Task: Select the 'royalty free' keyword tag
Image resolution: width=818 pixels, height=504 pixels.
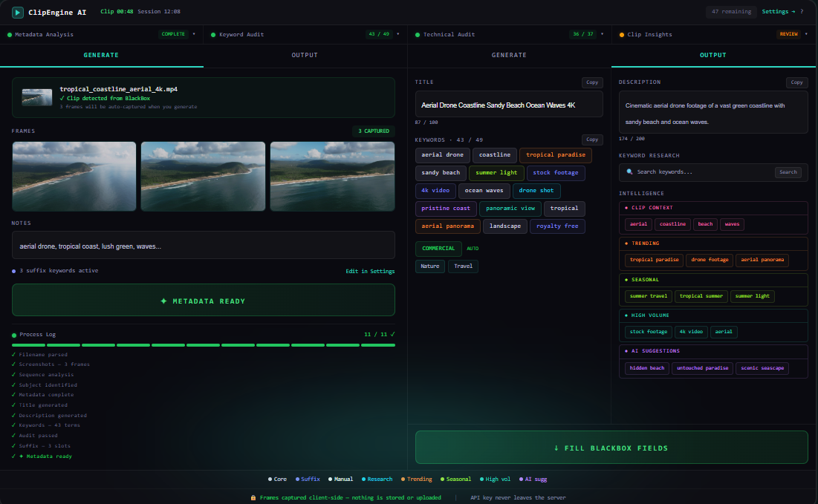Action: click(x=557, y=226)
